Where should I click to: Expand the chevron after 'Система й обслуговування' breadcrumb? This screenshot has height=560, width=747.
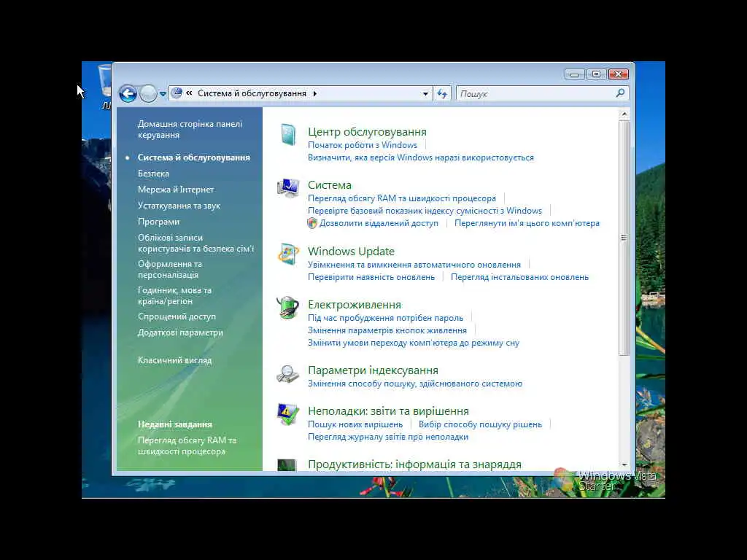pyautogui.click(x=315, y=94)
